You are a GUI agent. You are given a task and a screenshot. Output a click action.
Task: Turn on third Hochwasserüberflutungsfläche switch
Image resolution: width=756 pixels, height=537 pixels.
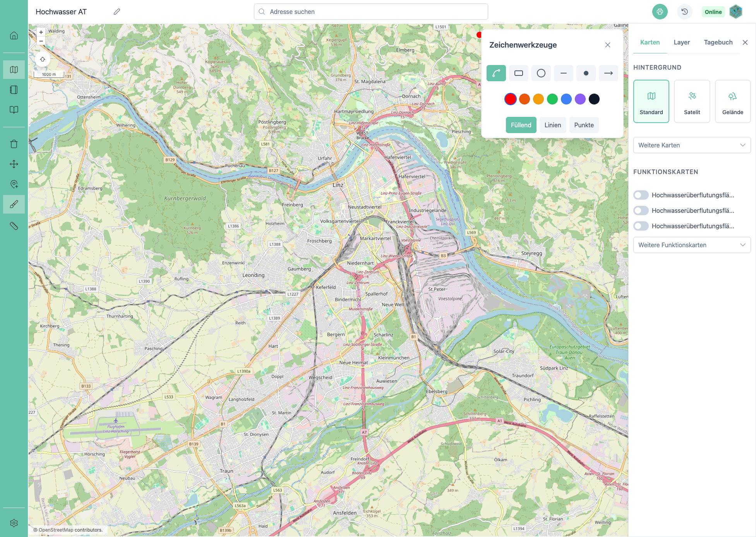pyautogui.click(x=641, y=226)
